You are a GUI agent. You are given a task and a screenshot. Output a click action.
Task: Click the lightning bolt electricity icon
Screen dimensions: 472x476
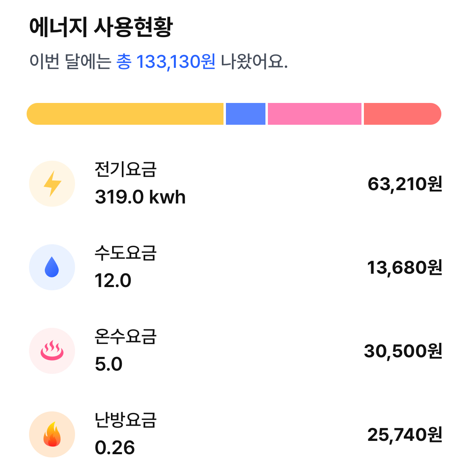pyautogui.click(x=52, y=184)
